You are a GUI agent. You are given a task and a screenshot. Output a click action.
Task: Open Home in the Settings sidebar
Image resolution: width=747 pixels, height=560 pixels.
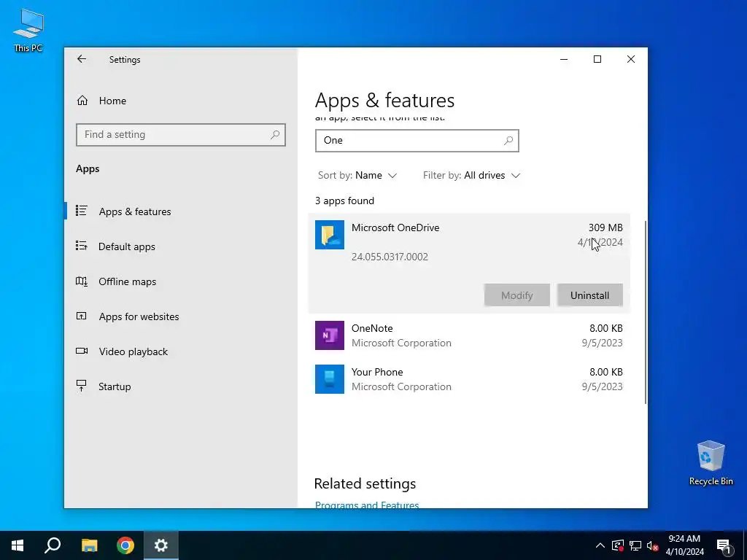112,101
